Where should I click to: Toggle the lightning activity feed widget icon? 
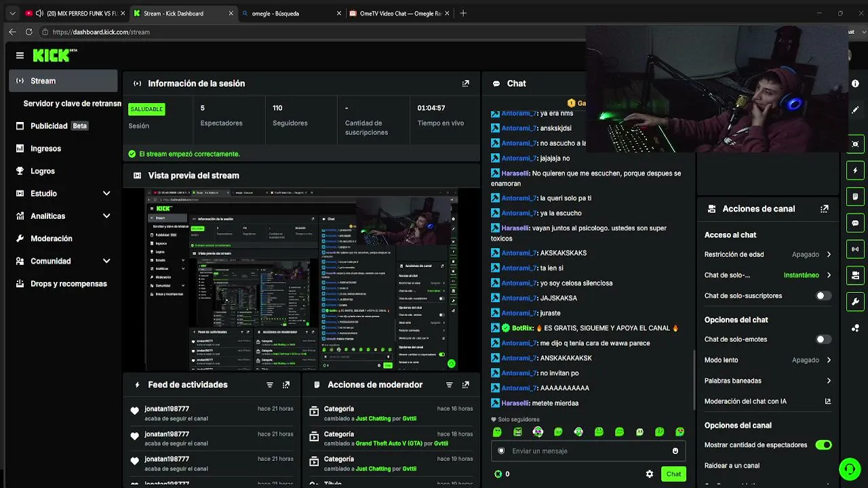[855, 170]
